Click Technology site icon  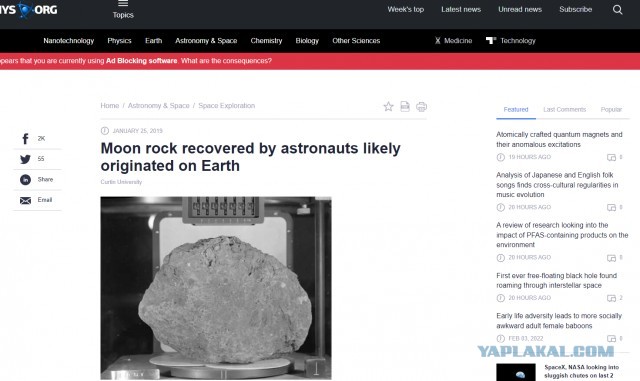(491, 40)
